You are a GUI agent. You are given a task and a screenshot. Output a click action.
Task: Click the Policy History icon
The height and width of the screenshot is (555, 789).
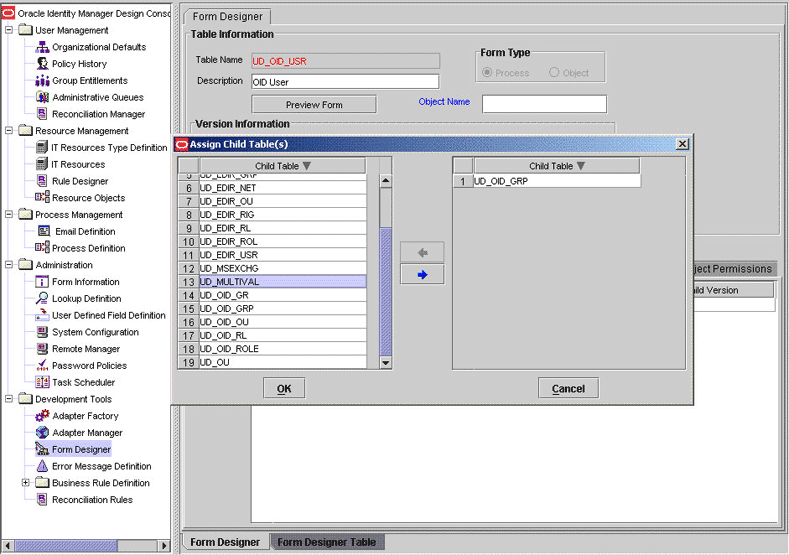(42, 64)
